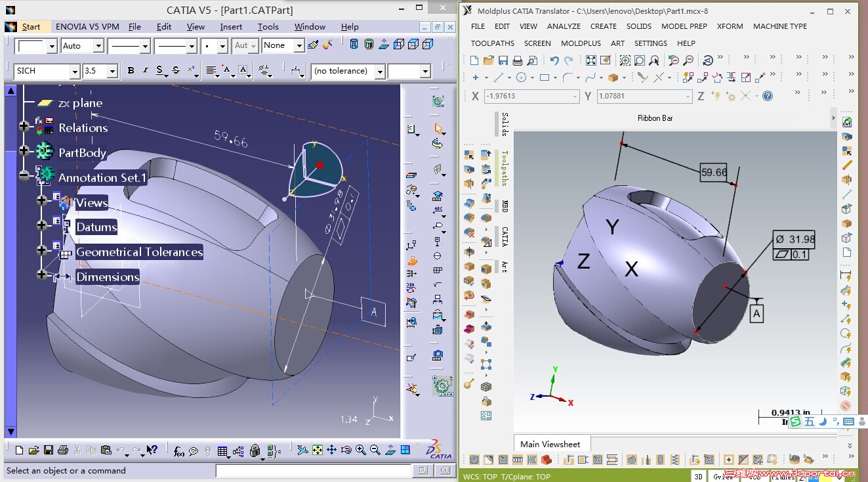Toggle Underline in CATIA text toolbar
Screen dimensions: 868x482
click(159, 70)
